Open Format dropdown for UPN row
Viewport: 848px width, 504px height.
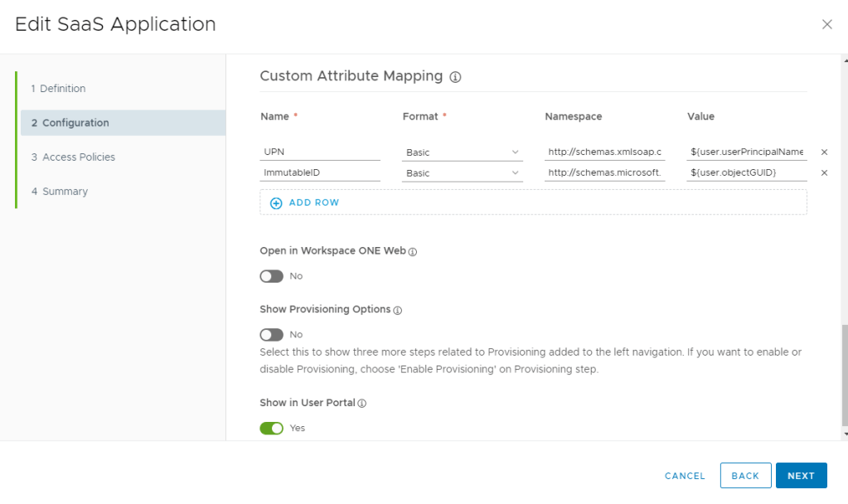coord(462,153)
